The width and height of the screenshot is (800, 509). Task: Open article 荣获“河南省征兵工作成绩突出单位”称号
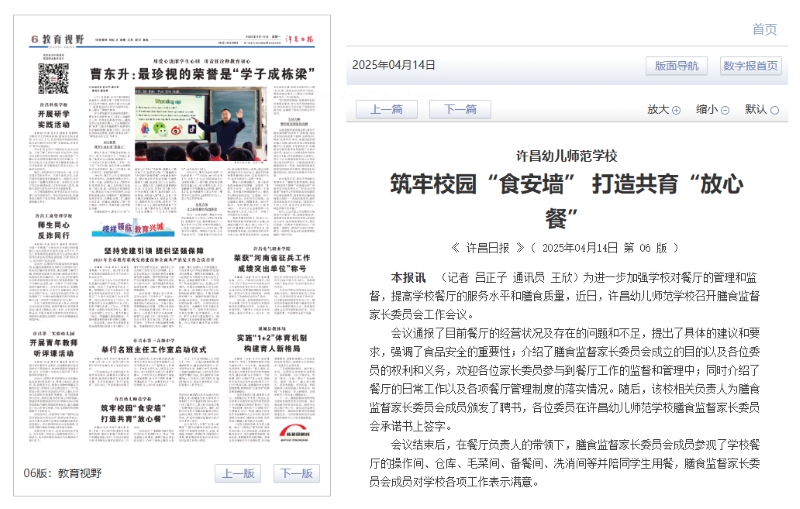272,263
